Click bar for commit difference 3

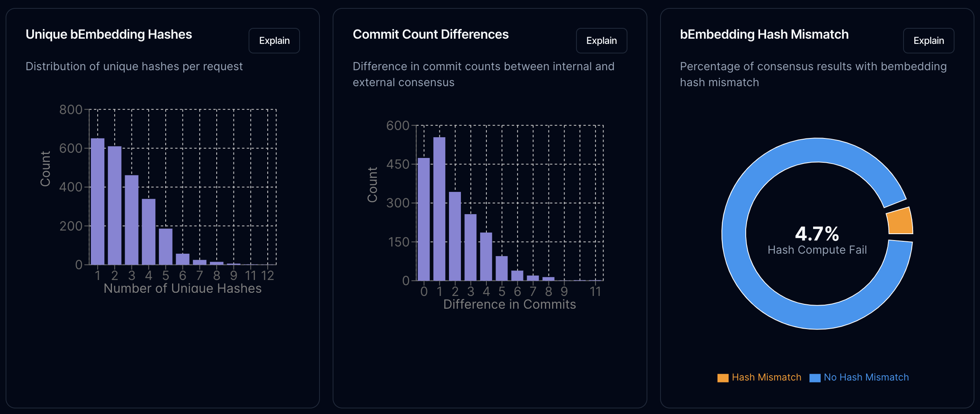click(x=470, y=247)
